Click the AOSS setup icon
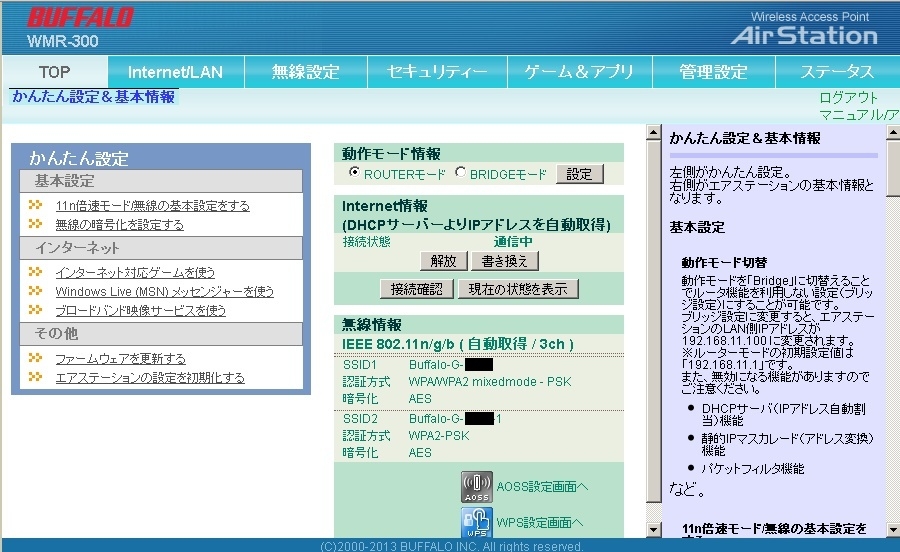Viewport: 900px width, 552px height. click(476, 487)
